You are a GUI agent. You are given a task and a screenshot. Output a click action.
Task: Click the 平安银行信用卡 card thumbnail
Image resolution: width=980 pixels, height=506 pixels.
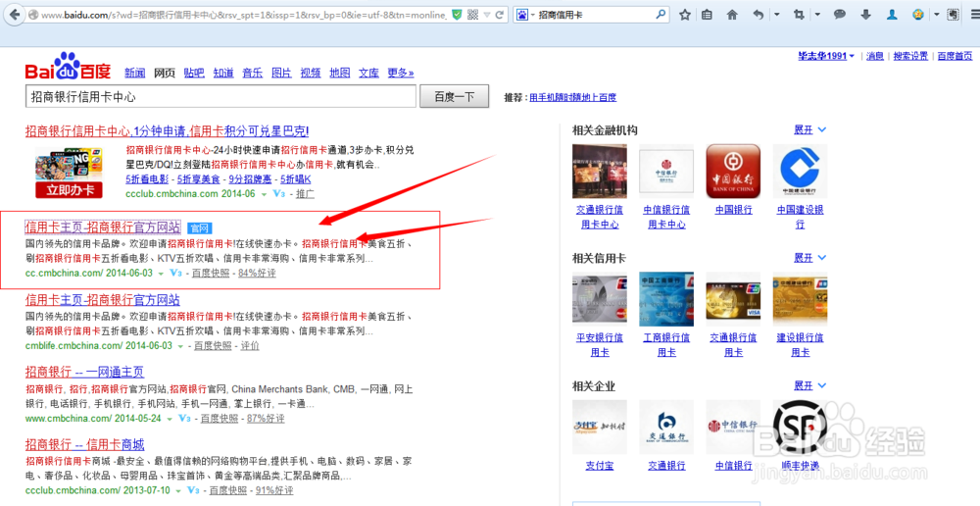(x=600, y=299)
